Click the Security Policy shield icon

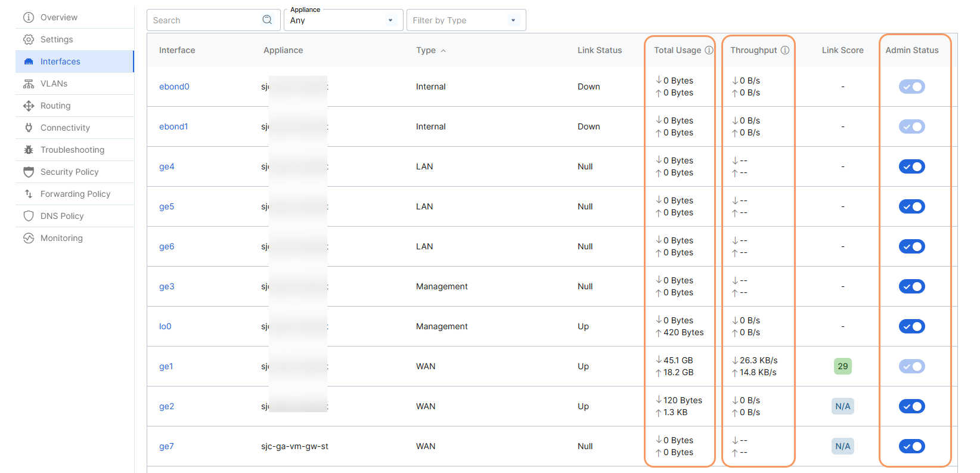(29, 172)
